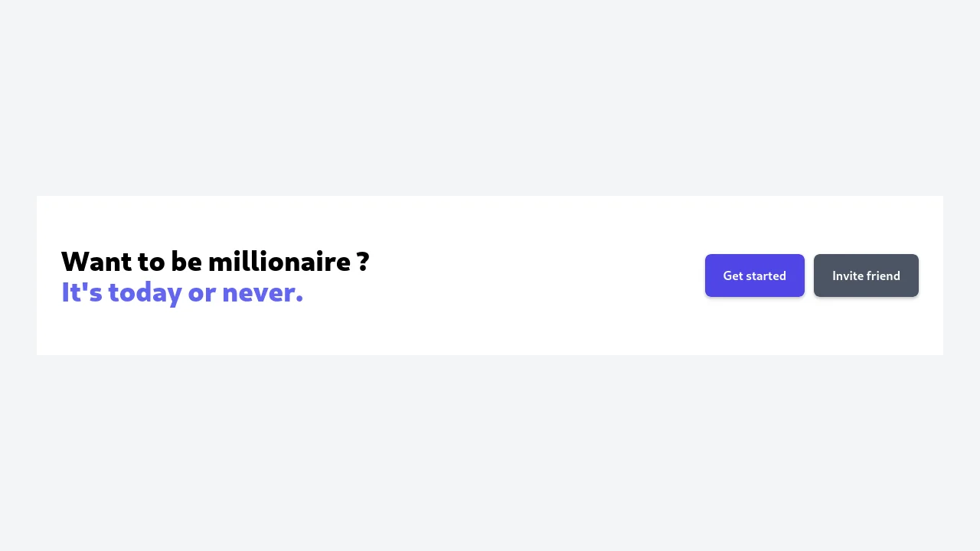The height and width of the screenshot is (551, 980).
Task: Click the word never in the subtitle
Action: coord(260,292)
